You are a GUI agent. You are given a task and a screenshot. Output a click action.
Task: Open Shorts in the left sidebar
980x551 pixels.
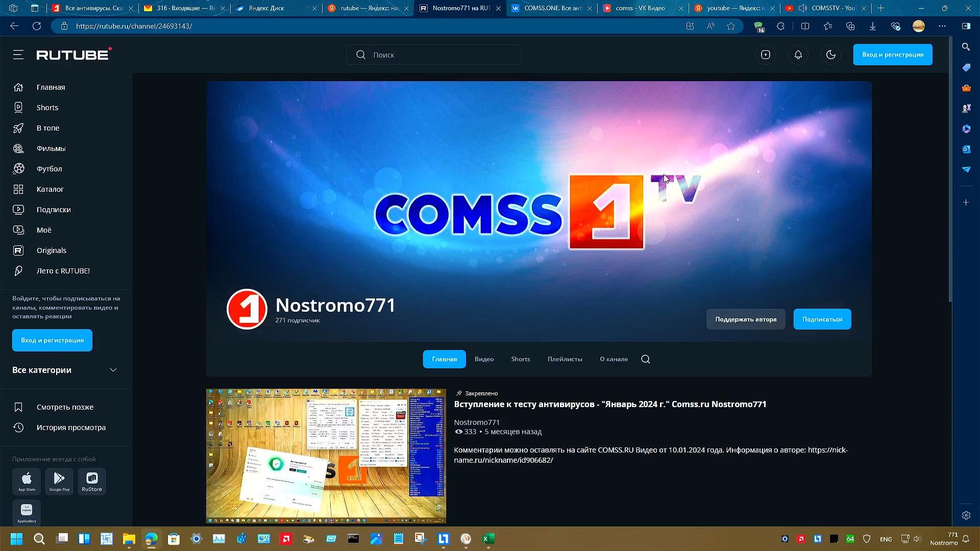47,108
